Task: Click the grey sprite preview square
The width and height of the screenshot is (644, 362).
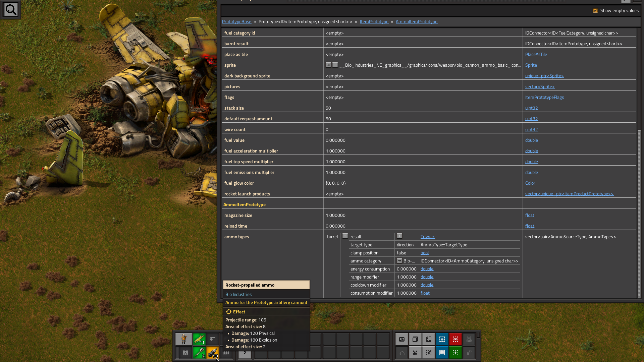Action: (x=335, y=65)
